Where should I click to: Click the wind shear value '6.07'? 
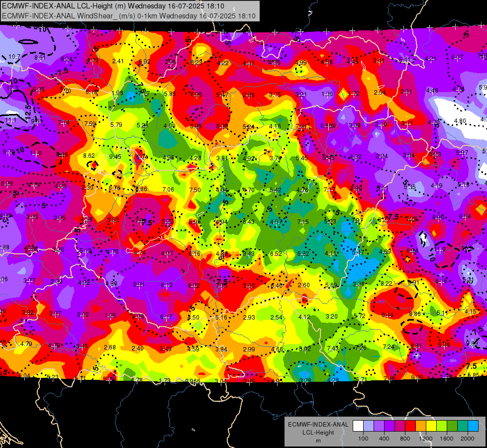point(457,57)
